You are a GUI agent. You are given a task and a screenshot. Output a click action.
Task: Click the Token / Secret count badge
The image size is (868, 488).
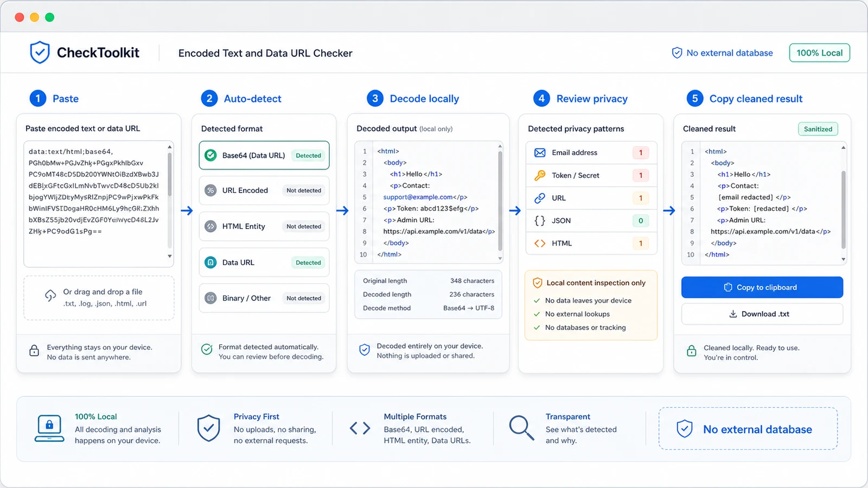click(641, 175)
